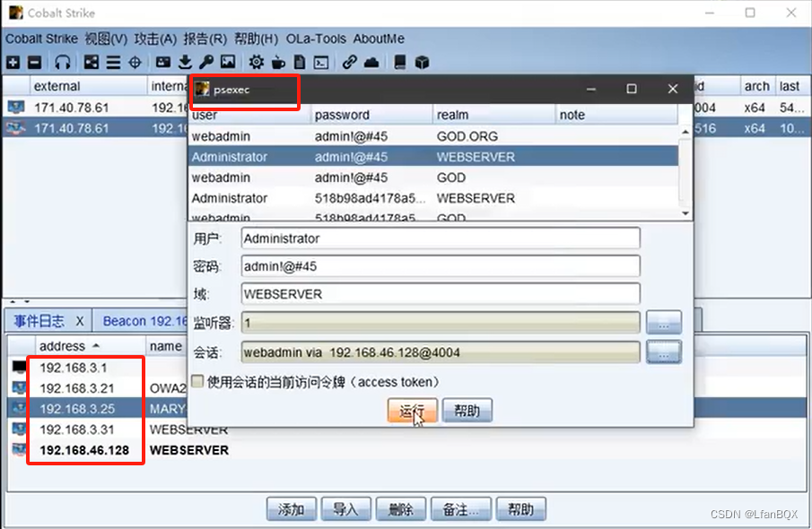Click the external column header in sessions table
The image size is (812, 529).
88,86
